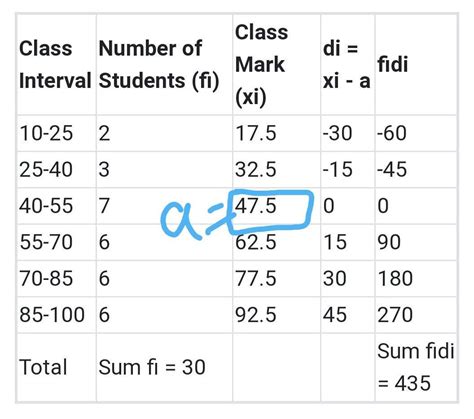474x419 pixels.
Task: Select the -30 deviation cell
Action: tap(348, 133)
